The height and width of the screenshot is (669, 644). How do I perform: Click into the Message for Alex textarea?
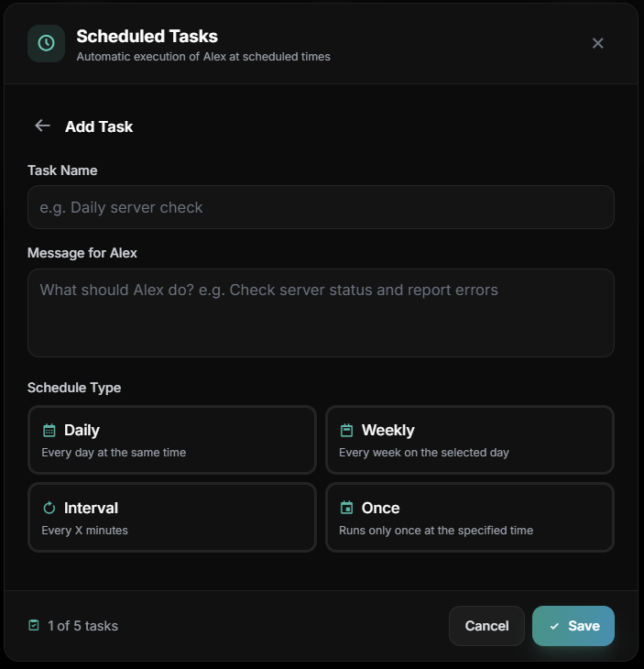tap(321, 313)
